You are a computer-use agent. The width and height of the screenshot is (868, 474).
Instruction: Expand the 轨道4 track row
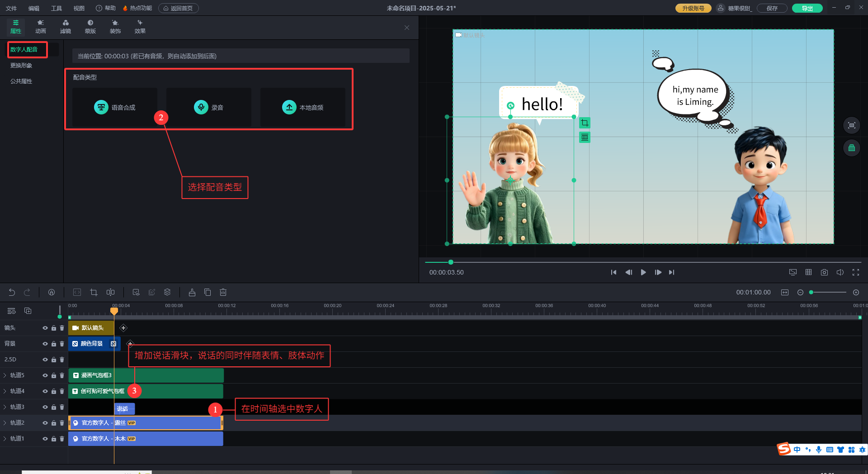[x=5, y=391]
